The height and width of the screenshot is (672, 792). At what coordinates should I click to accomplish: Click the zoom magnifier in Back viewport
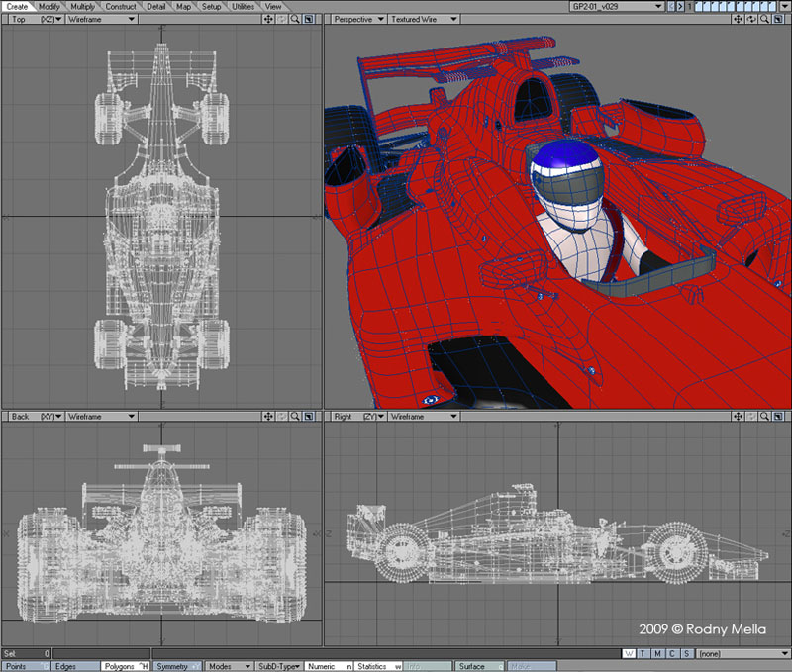tap(295, 417)
